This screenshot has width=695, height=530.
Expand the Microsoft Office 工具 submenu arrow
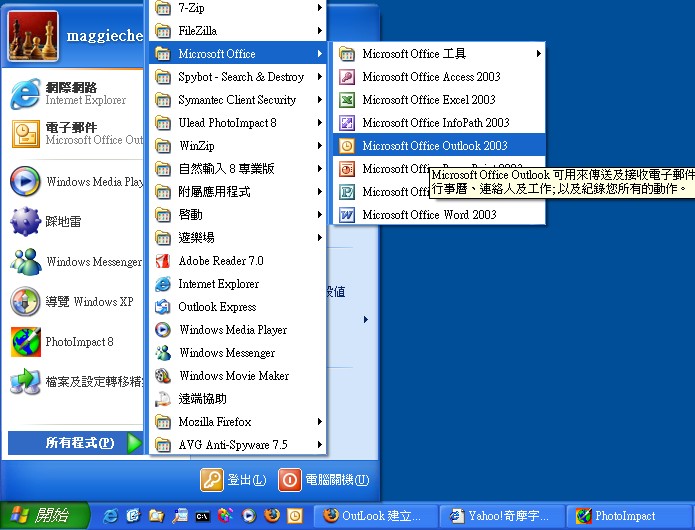[x=539, y=54]
